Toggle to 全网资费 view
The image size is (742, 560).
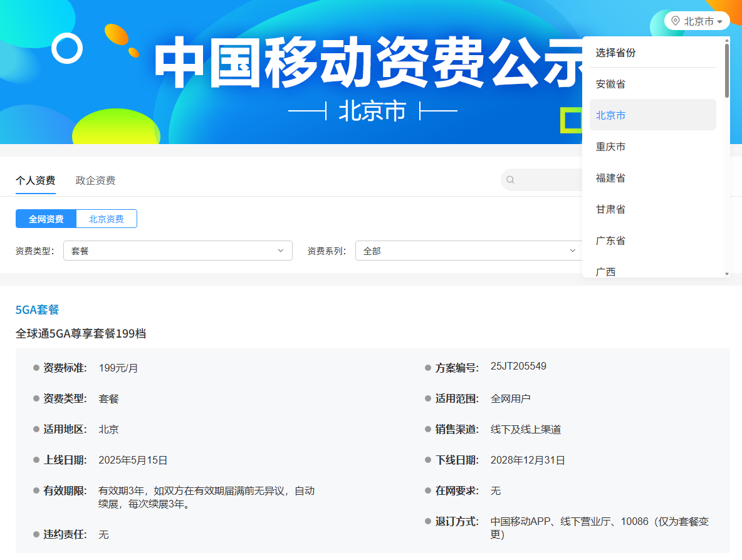(46, 219)
